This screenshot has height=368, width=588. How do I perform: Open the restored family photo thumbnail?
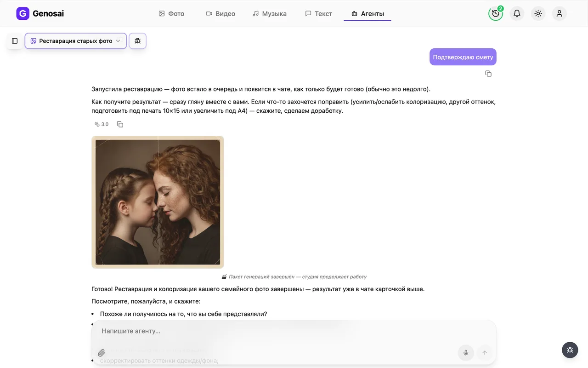point(158,202)
